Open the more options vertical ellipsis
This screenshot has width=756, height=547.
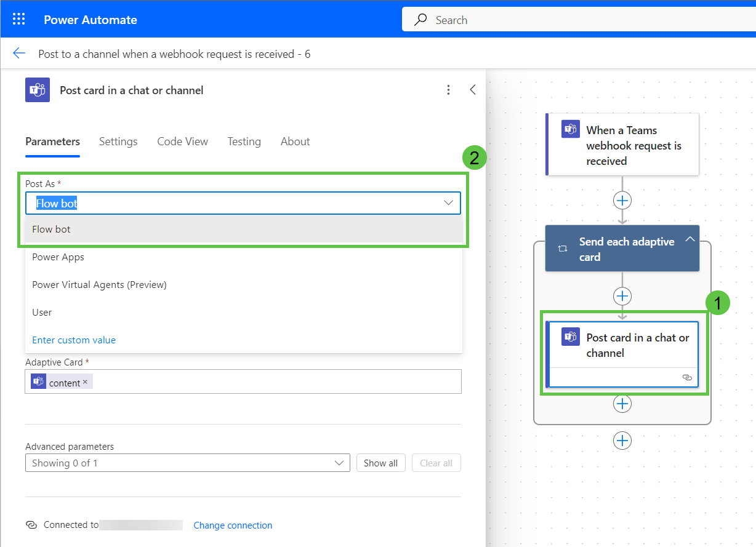[449, 90]
